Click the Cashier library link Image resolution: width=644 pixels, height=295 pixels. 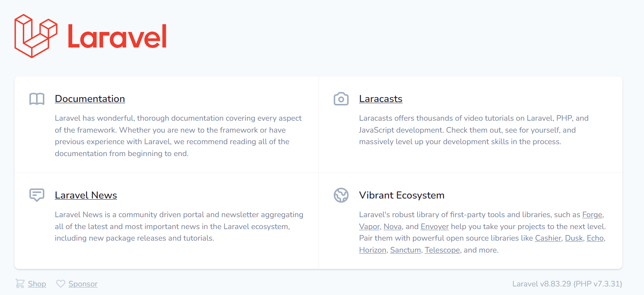548,238
